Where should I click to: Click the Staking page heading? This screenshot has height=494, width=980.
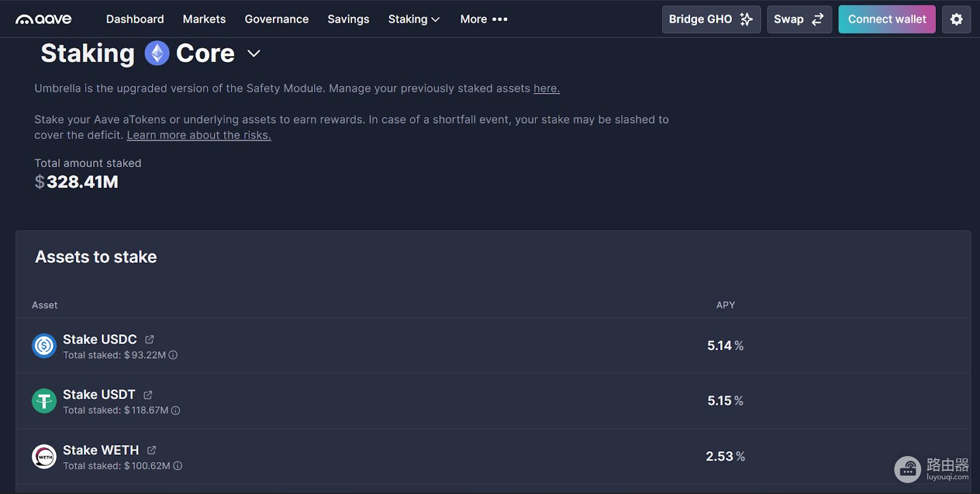(x=88, y=54)
